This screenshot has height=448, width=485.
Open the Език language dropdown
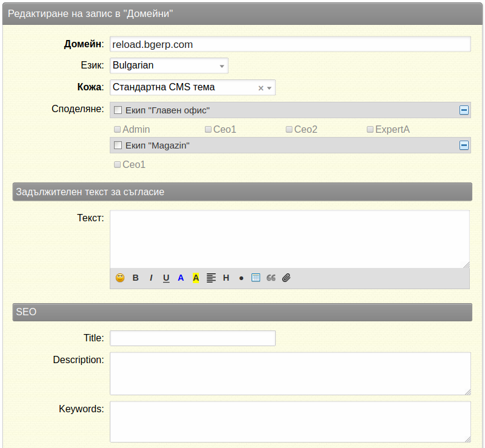[x=169, y=65]
